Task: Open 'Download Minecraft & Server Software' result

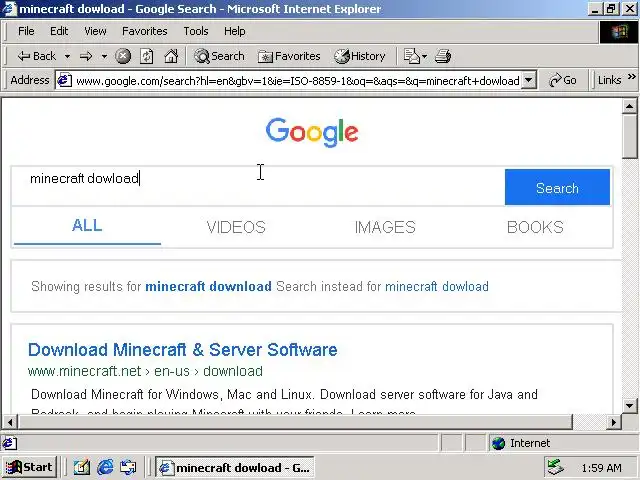Action: point(182,350)
